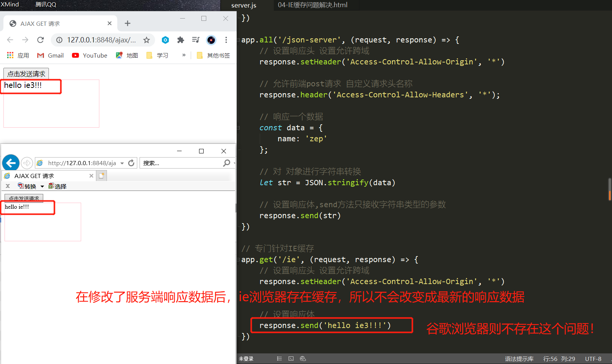Open the blue hexagon Chrome extension

click(165, 40)
